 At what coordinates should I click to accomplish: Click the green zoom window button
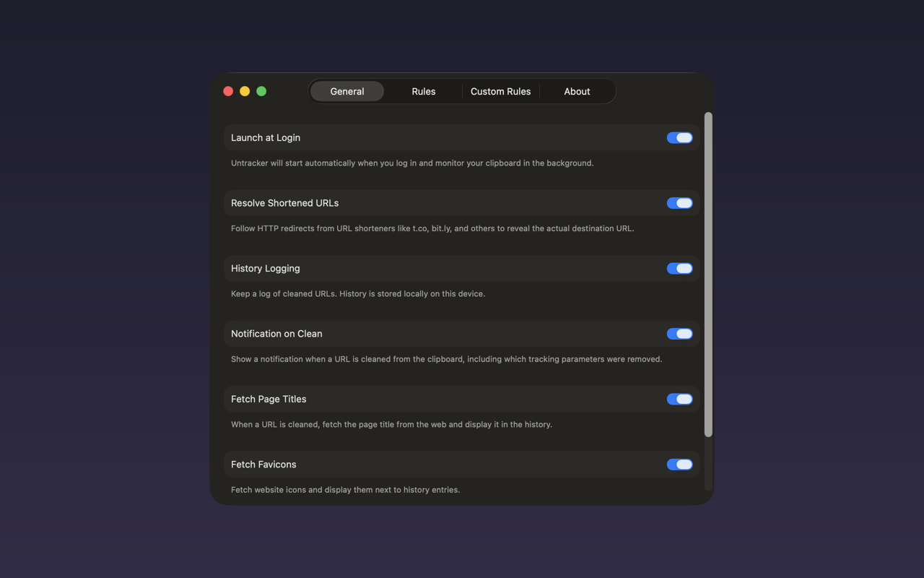coord(261,91)
